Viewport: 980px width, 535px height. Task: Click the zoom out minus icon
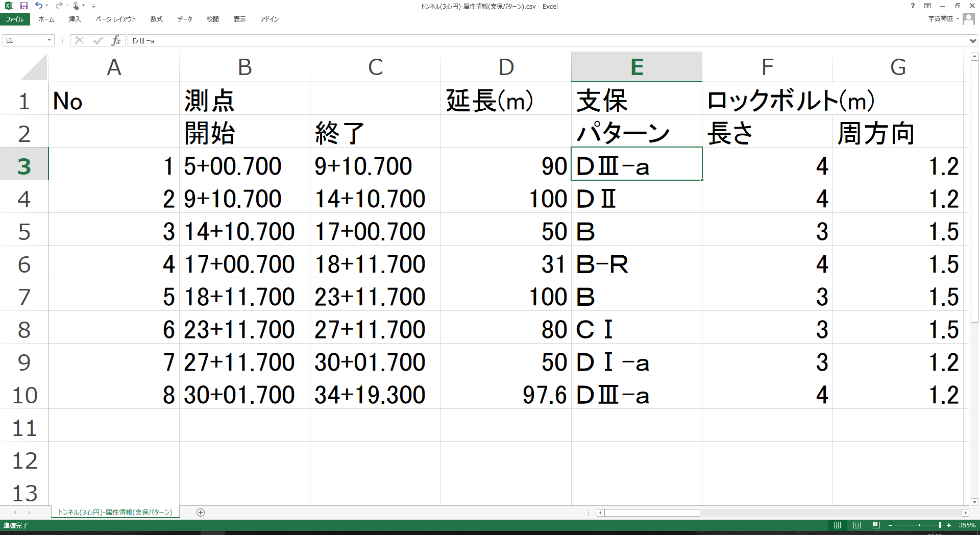[890, 525]
